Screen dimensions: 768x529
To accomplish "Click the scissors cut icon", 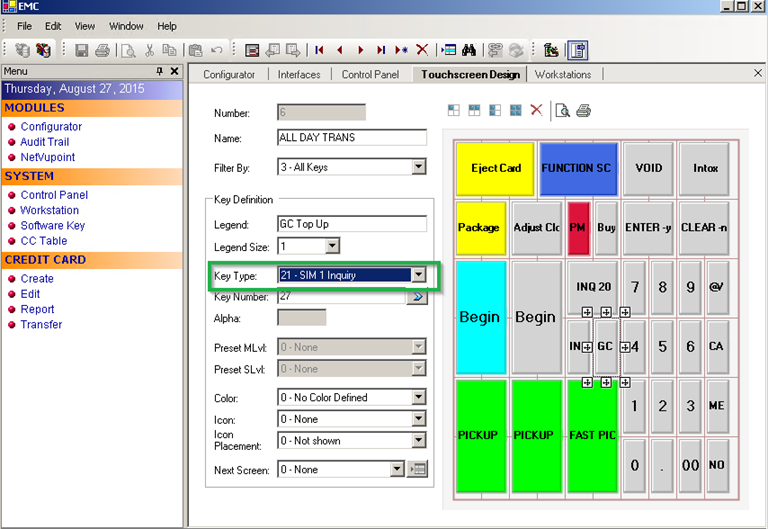I will pos(150,50).
